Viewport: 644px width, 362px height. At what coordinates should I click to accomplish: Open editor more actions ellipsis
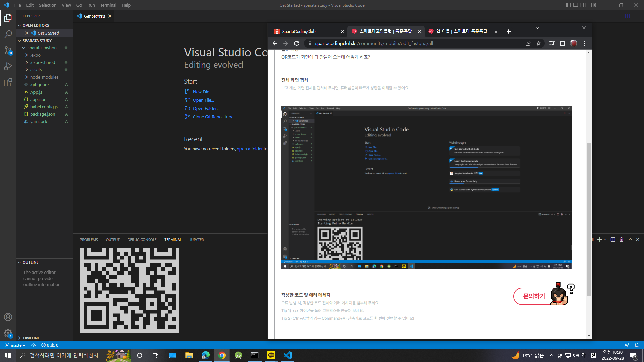(x=636, y=16)
